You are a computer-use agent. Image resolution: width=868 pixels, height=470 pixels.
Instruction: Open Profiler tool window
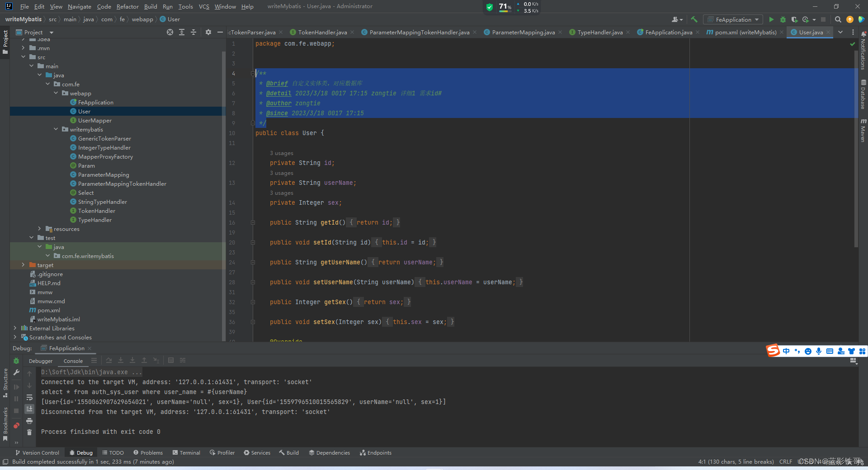coord(222,452)
